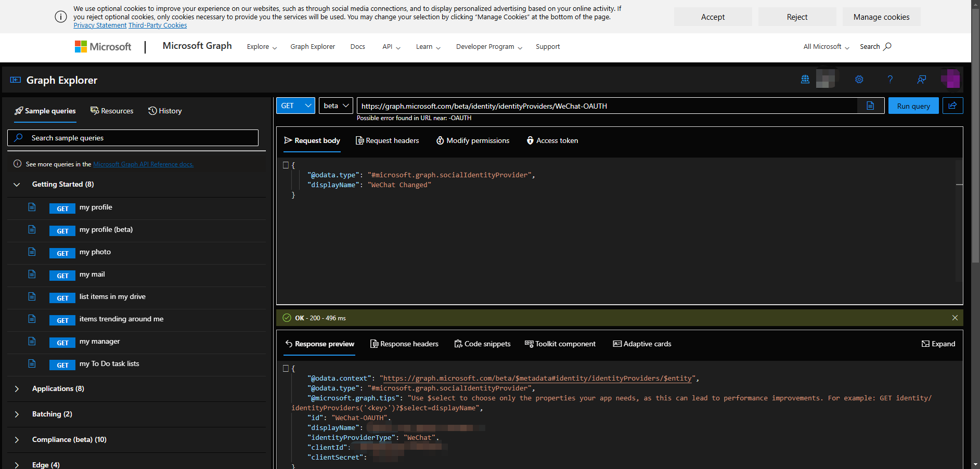Click the Run query button
Viewport: 980px width, 469px height.
pos(913,106)
